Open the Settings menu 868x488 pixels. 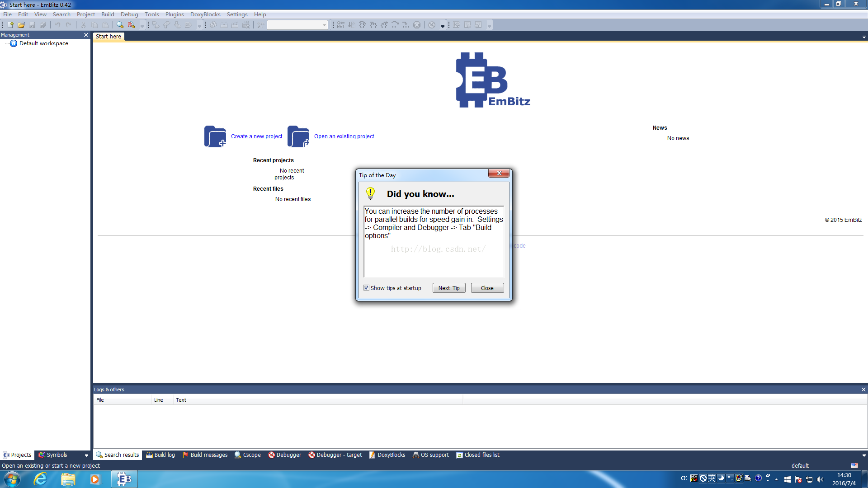(x=237, y=14)
